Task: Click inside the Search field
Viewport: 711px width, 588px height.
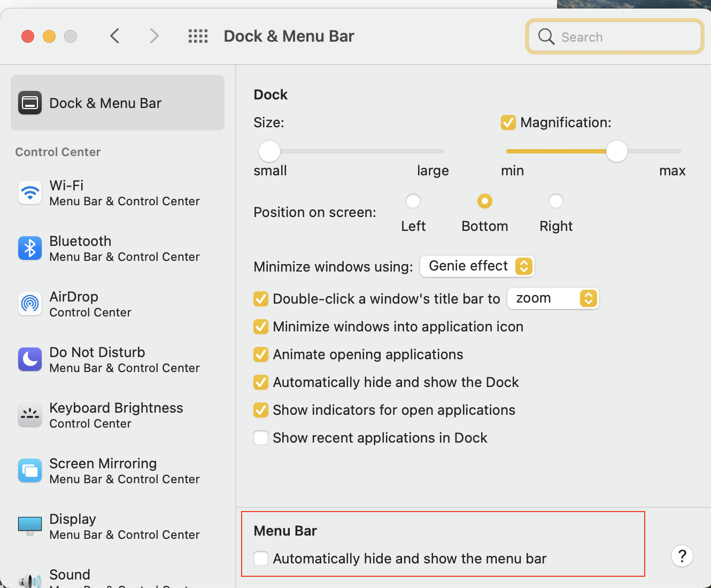Action: 615,36
